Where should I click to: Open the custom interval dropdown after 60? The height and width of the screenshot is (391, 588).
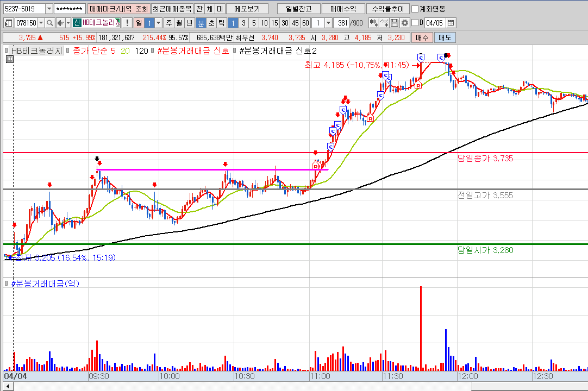coord(328,23)
